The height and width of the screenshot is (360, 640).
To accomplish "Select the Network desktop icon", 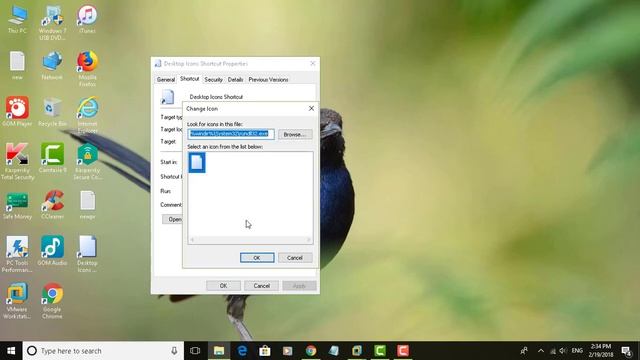I will pyautogui.click(x=52, y=65).
